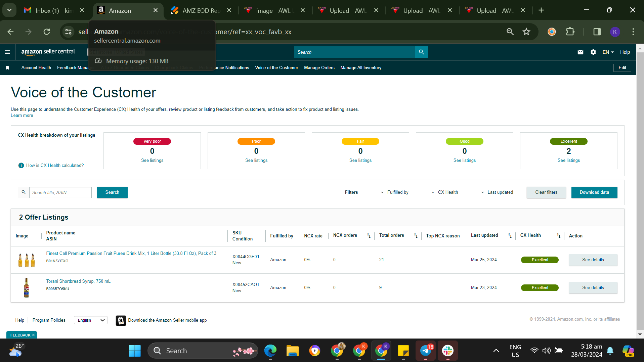Click the Seller Central top search field
The image size is (644, 362).
pos(354,52)
